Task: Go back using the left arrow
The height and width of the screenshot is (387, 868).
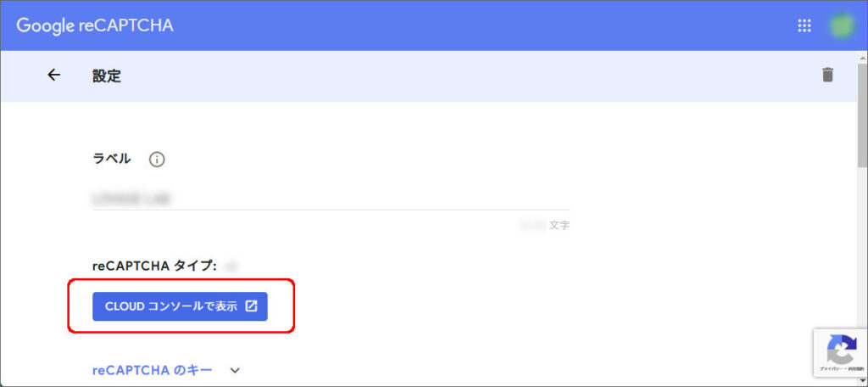Action: (53, 75)
